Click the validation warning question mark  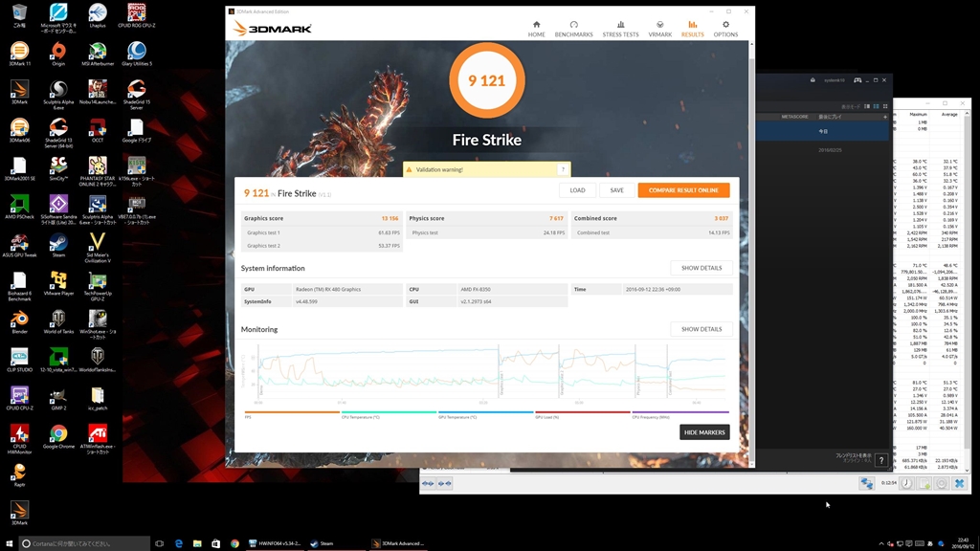click(563, 169)
